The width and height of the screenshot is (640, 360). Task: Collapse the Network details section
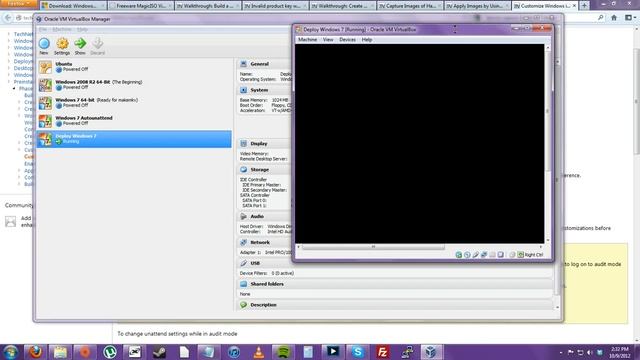pos(260,242)
